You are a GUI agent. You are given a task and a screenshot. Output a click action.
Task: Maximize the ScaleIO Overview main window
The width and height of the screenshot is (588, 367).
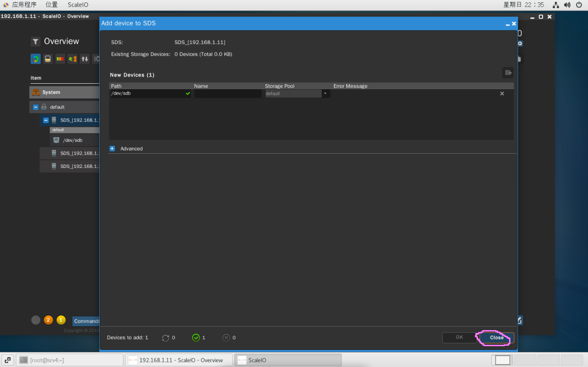pyautogui.click(x=541, y=17)
